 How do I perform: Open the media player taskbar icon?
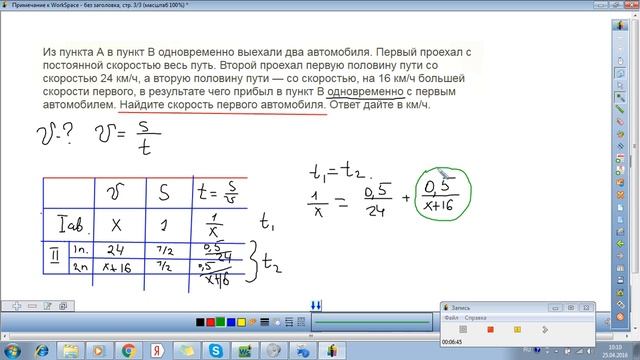coord(99,351)
